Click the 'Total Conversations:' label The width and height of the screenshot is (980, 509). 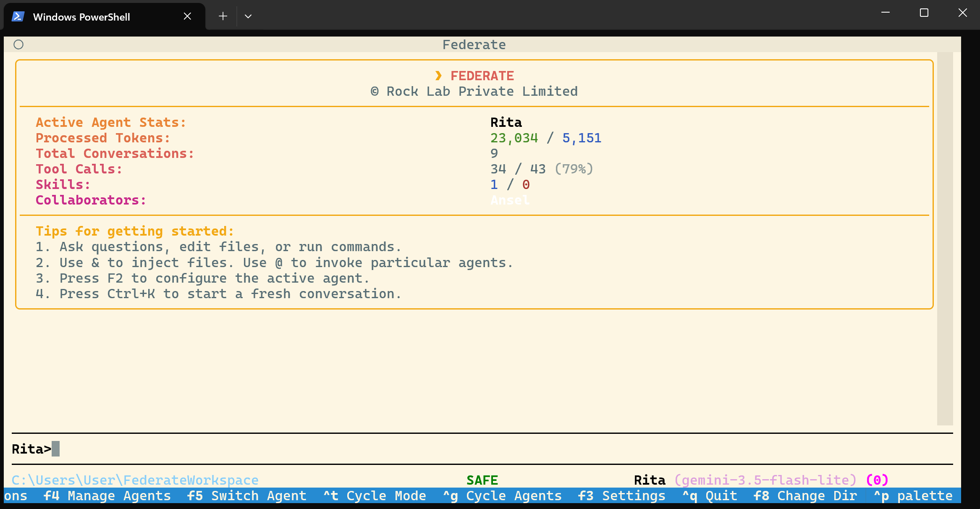coord(115,153)
